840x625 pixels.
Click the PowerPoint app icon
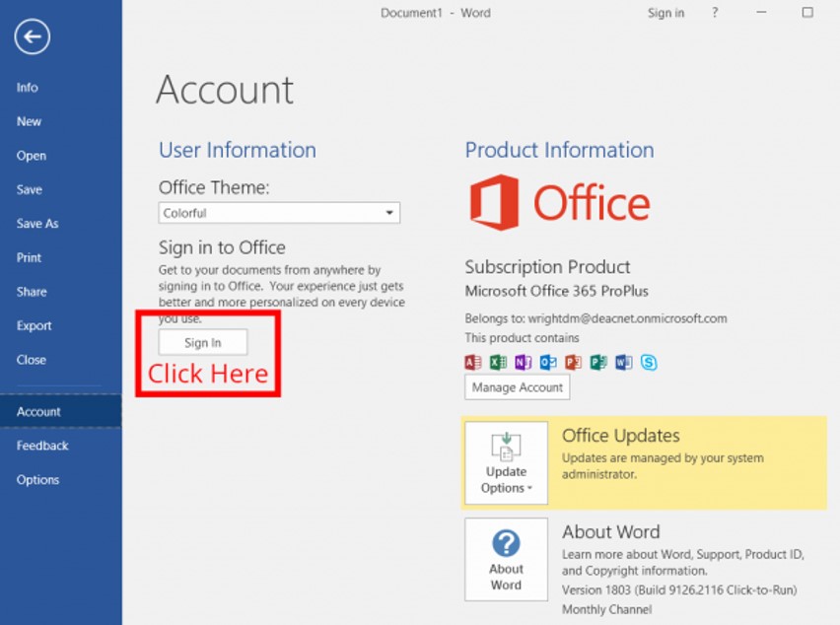(573, 363)
